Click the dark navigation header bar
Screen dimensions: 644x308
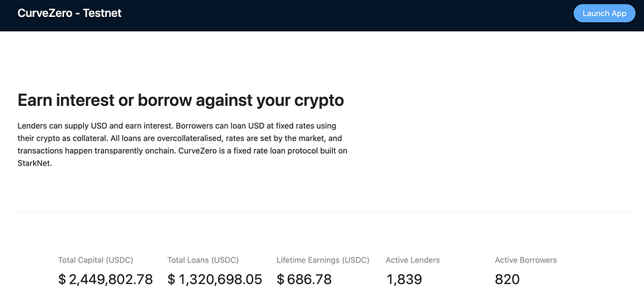(322, 15)
